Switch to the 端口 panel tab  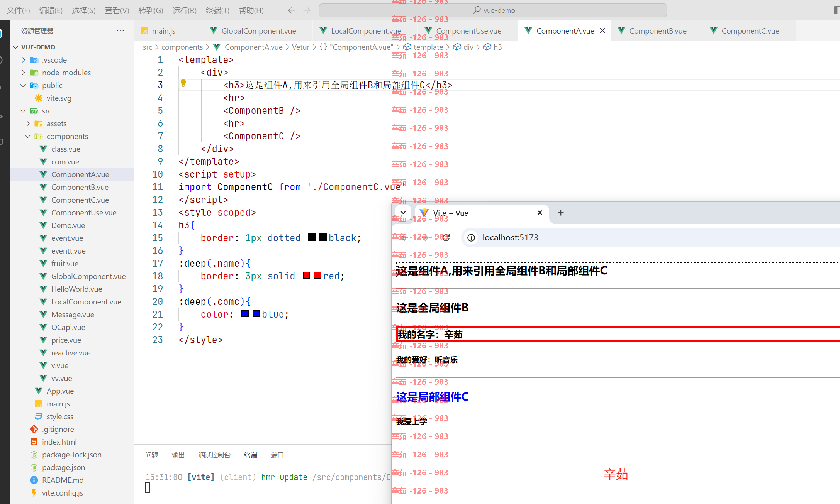277,455
